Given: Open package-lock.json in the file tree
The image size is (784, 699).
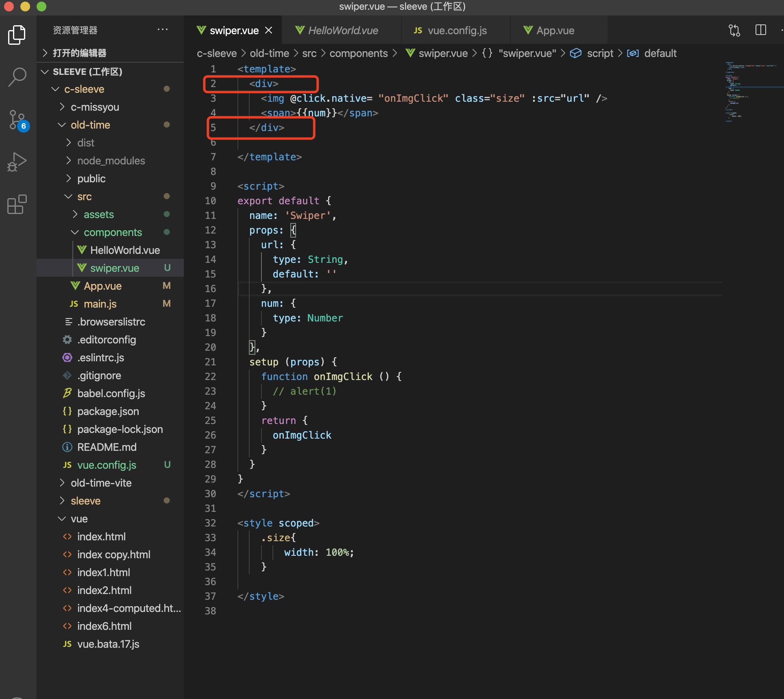Looking at the screenshot, I should click(110, 429).
